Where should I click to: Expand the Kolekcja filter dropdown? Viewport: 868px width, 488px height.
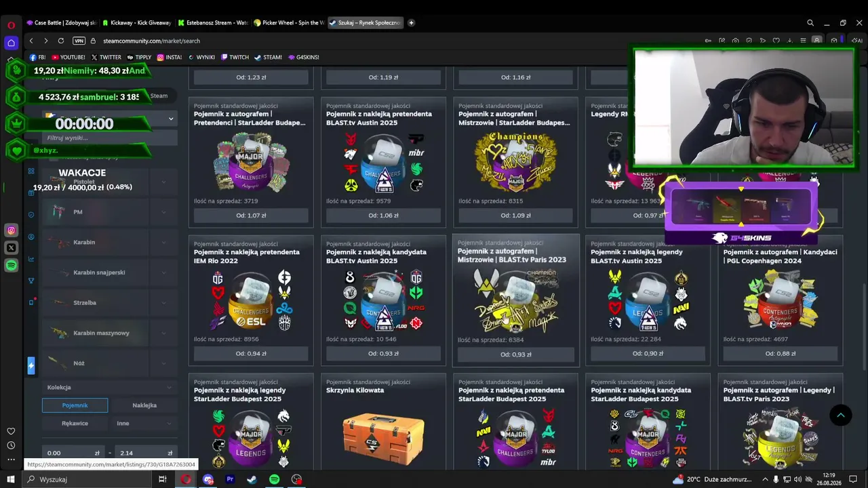109,387
